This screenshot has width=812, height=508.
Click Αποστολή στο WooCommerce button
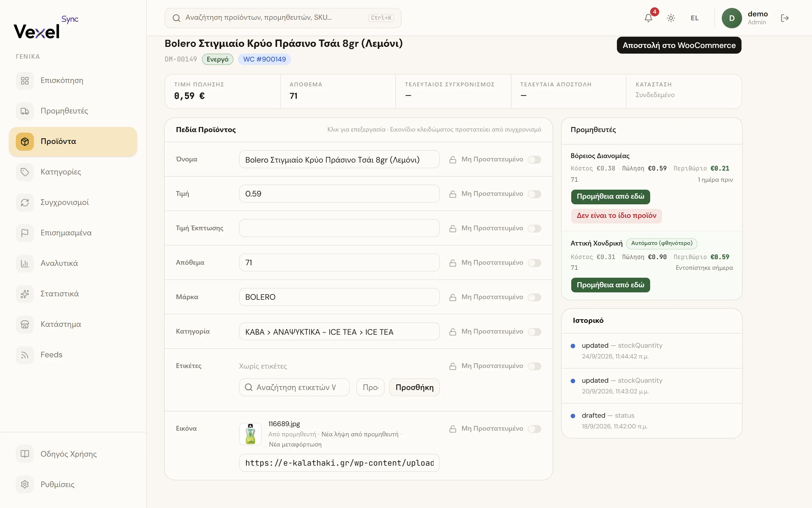pos(679,45)
